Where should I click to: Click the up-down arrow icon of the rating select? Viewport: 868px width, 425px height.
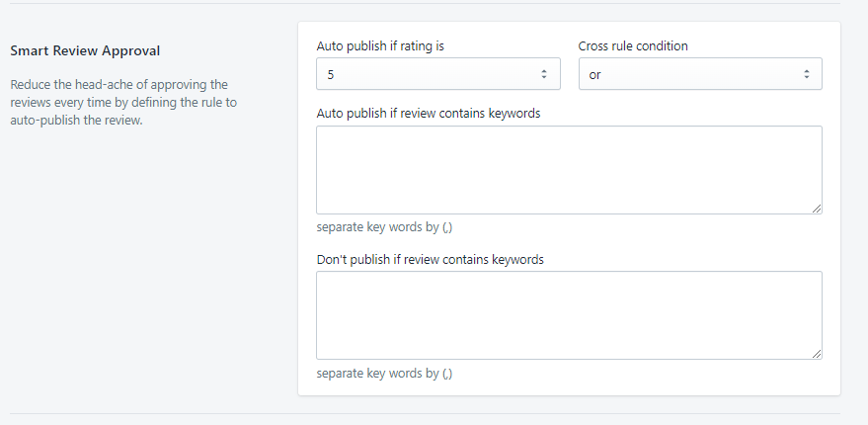pyautogui.click(x=543, y=74)
